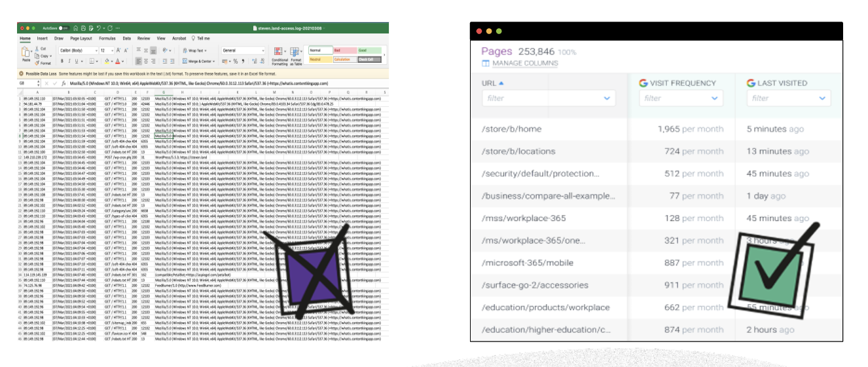Open the Acrobat ribbon tab

pos(179,39)
